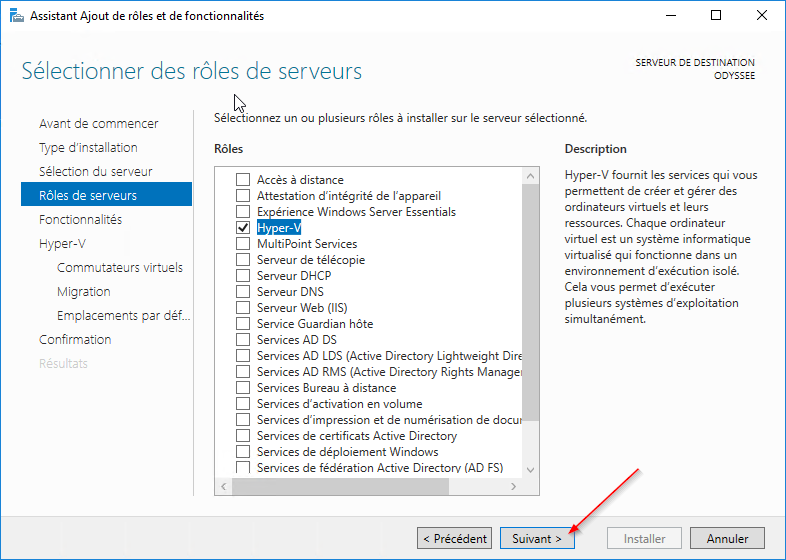Select the Services AD DS checkbox
The height and width of the screenshot is (560, 786).
pyautogui.click(x=242, y=340)
